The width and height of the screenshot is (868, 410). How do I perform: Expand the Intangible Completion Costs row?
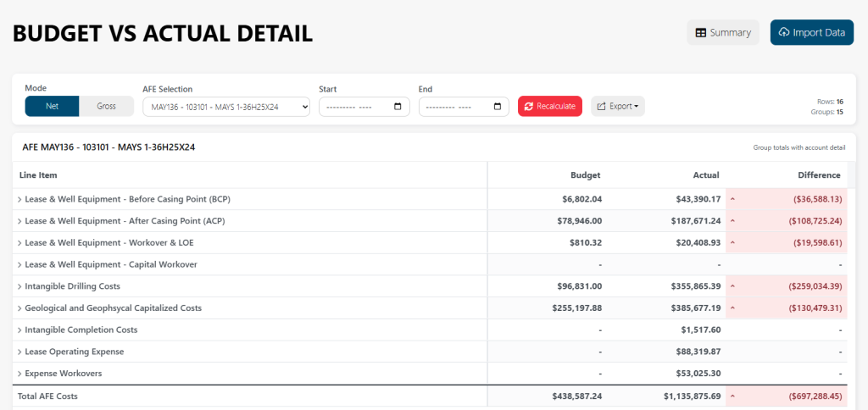tap(20, 330)
